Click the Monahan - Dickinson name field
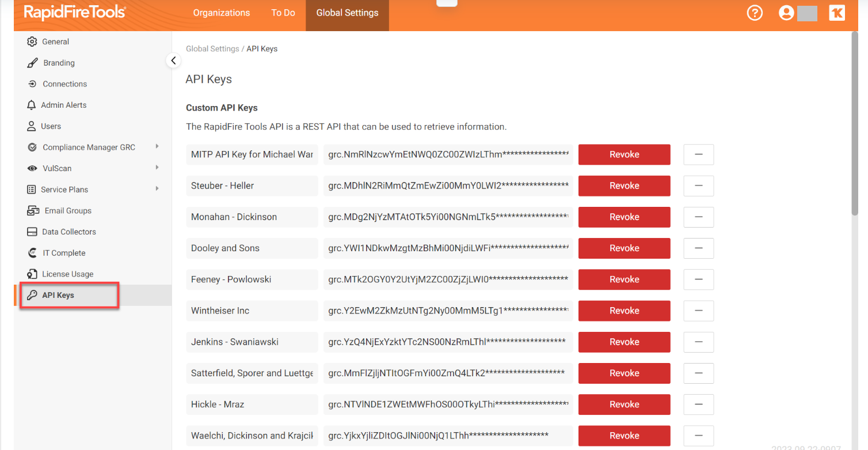Image resolution: width=868 pixels, height=450 pixels. pyautogui.click(x=252, y=217)
